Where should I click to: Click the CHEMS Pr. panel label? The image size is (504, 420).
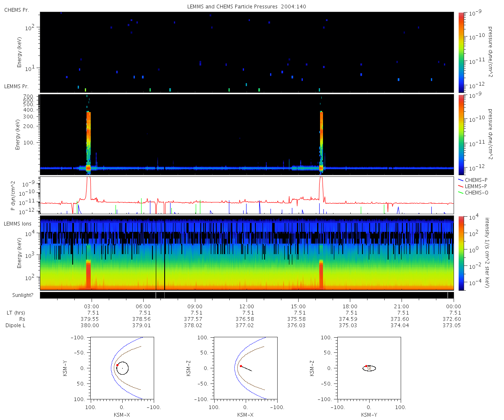point(16,10)
